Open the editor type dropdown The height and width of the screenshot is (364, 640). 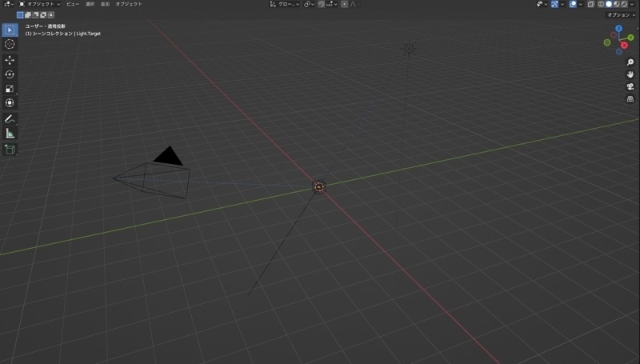point(8,4)
